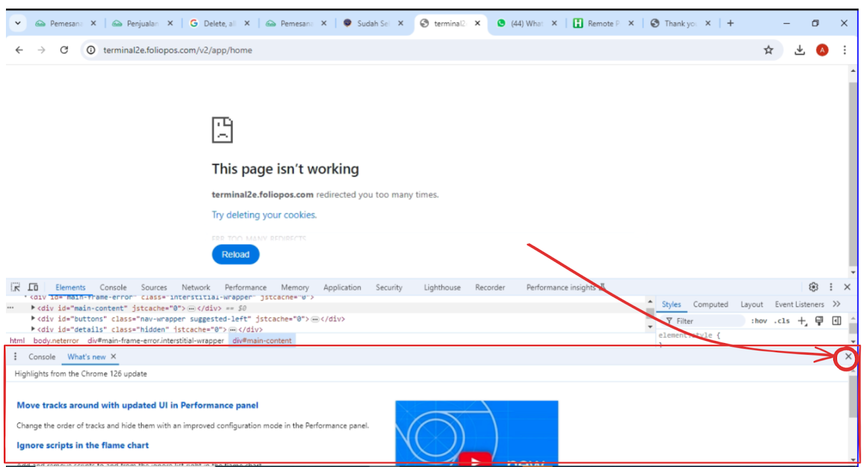Select 'div#main-frame-error.interstitial-wrapper' breadcrumb
Screen dimensions: 868x467
tap(156, 340)
